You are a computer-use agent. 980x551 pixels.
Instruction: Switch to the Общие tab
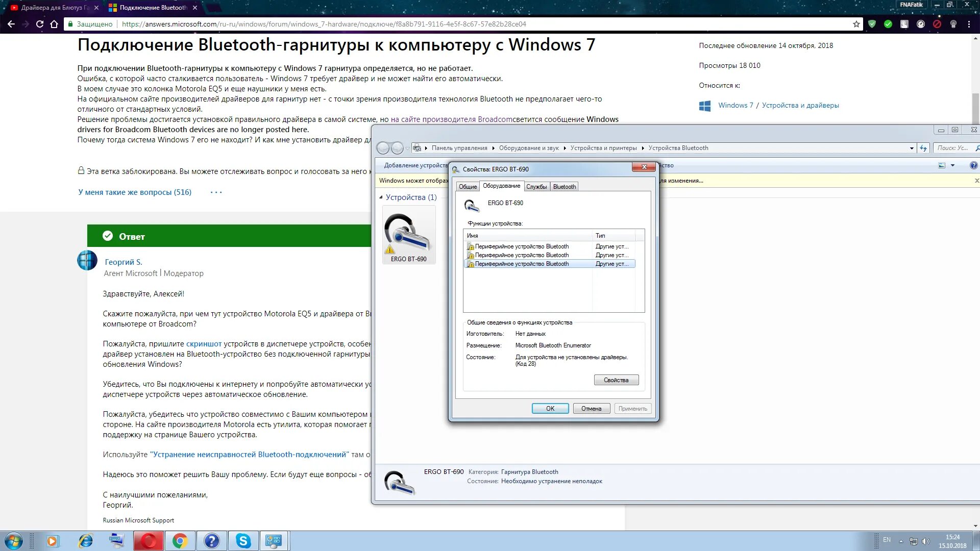(468, 187)
